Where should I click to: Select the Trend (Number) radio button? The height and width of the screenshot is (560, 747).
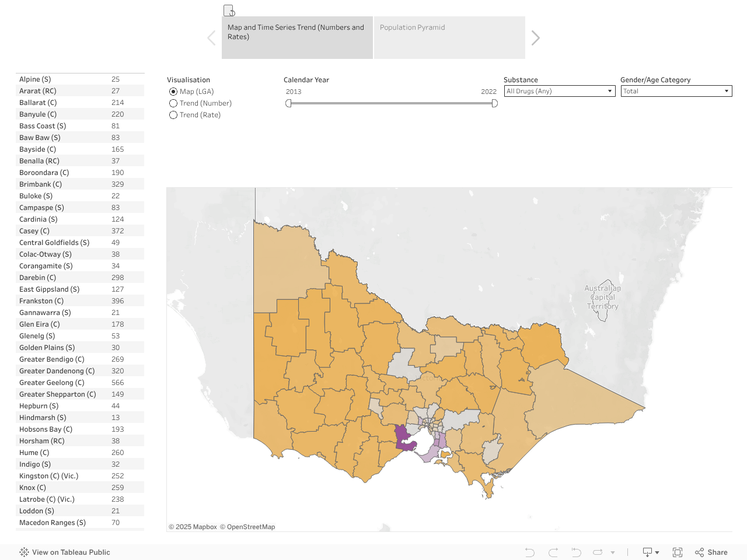point(173,103)
